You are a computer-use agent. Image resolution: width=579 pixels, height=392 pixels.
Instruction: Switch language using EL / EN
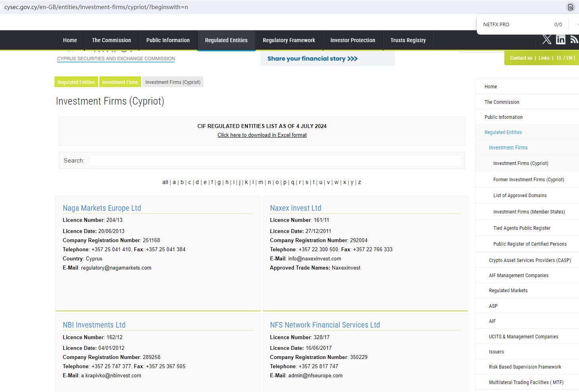tap(564, 58)
